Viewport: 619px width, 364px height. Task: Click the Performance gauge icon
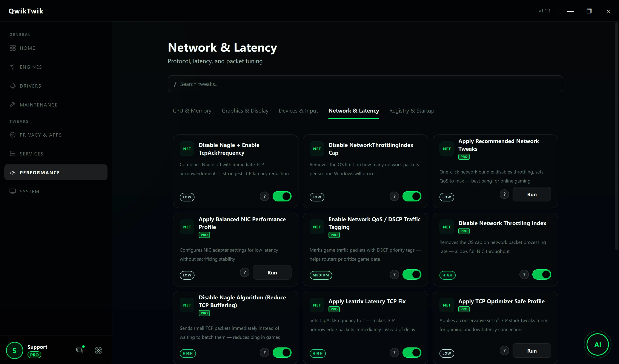coord(12,173)
